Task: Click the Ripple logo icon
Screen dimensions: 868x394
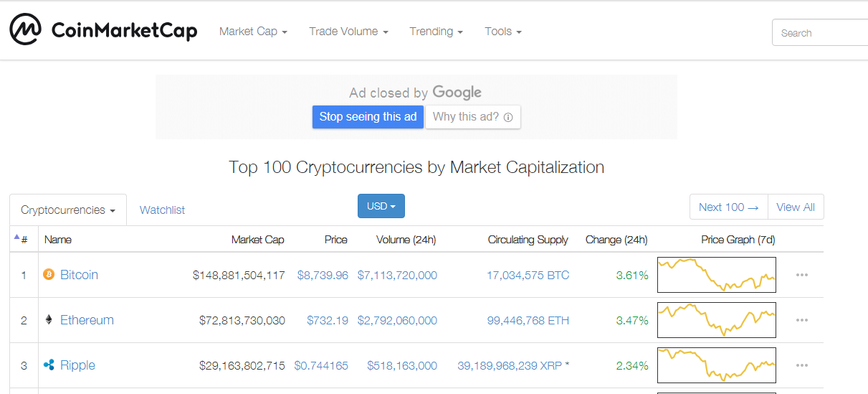Action: pyautogui.click(x=49, y=365)
